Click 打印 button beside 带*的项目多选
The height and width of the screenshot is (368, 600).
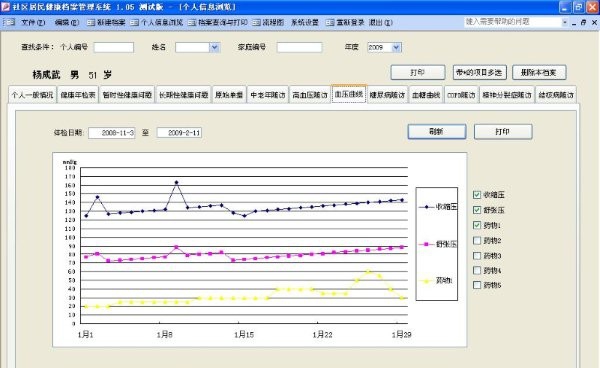point(417,72)
